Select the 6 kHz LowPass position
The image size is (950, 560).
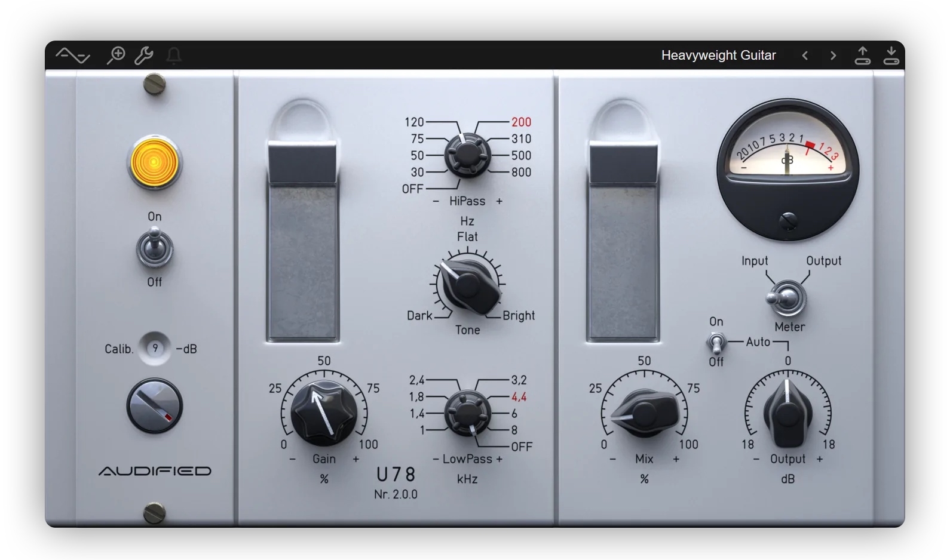click(x=514, y=413)
